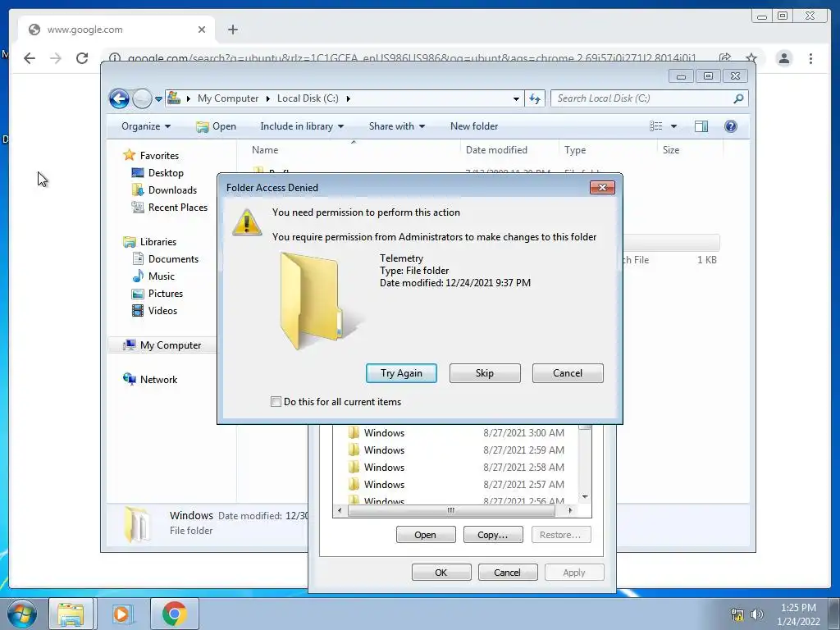Open Pictures library in sidebar
The image size is (840, 630).
[x=166, y=294]
